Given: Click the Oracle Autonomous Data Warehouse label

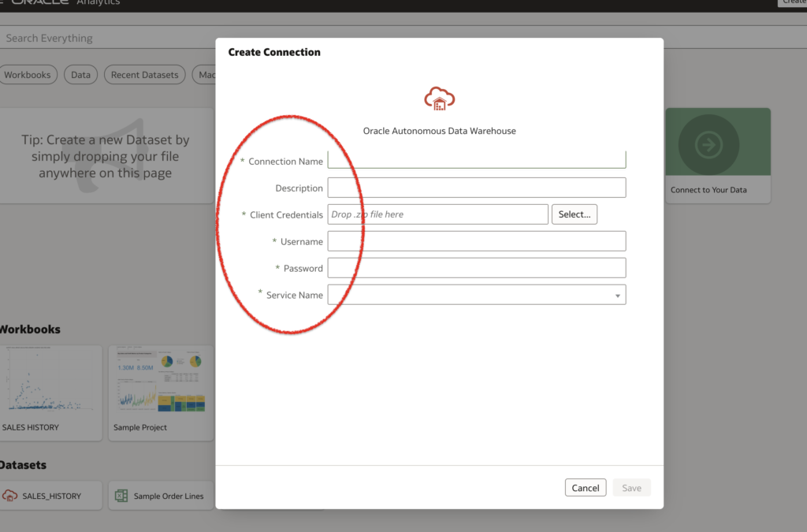Looking at the screenshot, I should pos(440,131).
